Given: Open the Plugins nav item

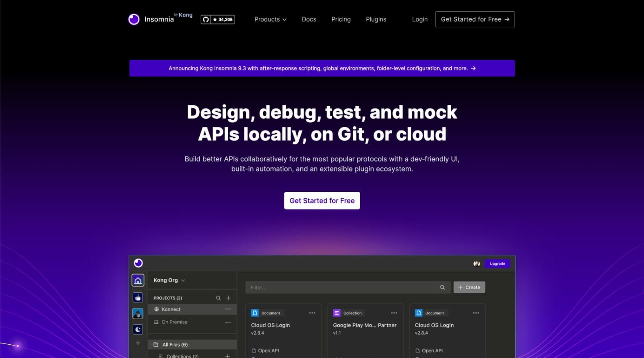Looking at the screenshot, I should click(376, 19).
